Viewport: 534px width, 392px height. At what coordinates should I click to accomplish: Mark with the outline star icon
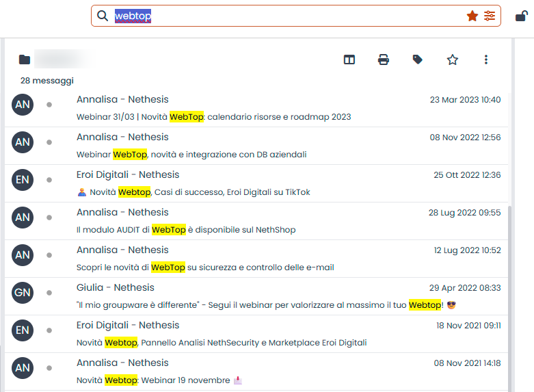(452, 60)
